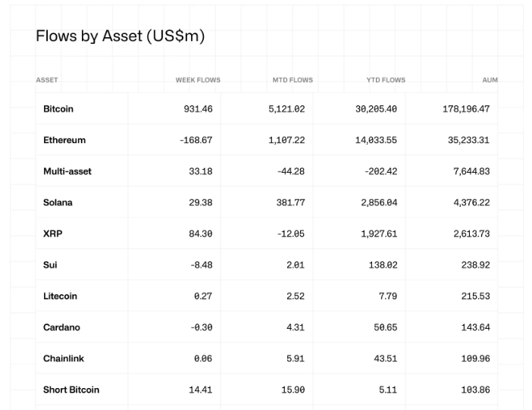Image resolution: width=532 pixels, height=410 pixels.
Task: Click XRP YTD flows value 1,927.61
Action: point(379,234)
